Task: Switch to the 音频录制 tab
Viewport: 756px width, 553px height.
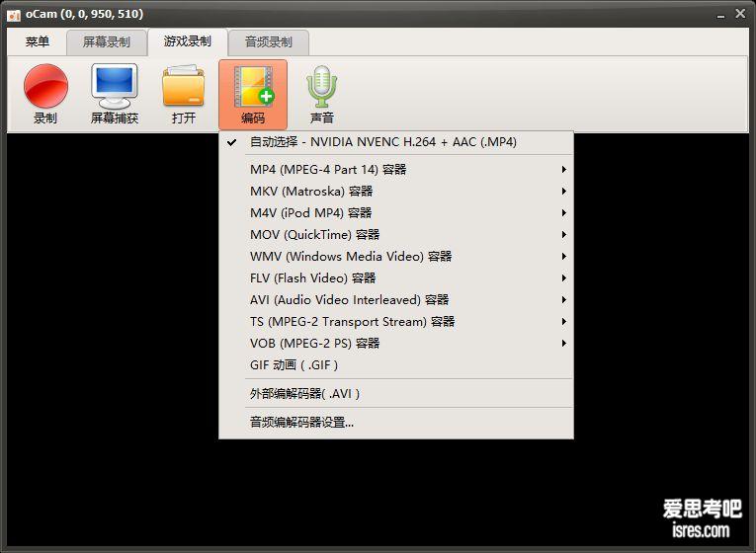Action: pos(269,42)
